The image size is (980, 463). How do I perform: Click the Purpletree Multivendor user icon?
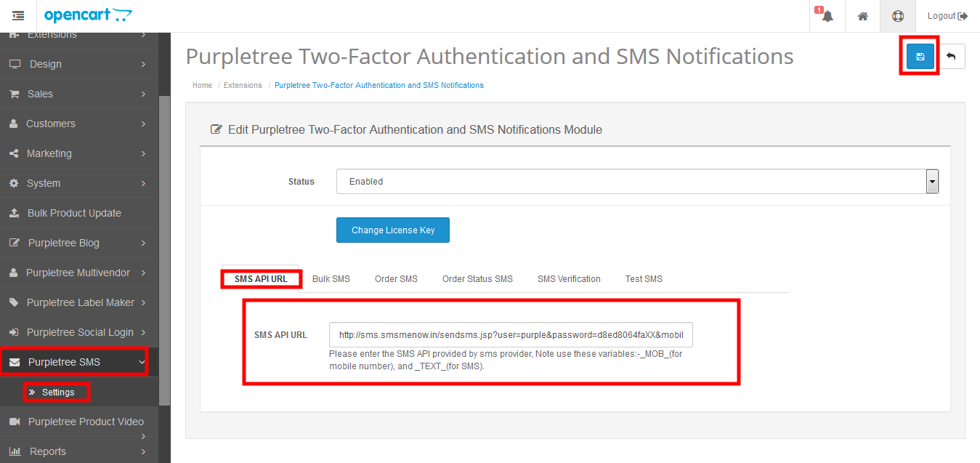[x=14, y=273]
